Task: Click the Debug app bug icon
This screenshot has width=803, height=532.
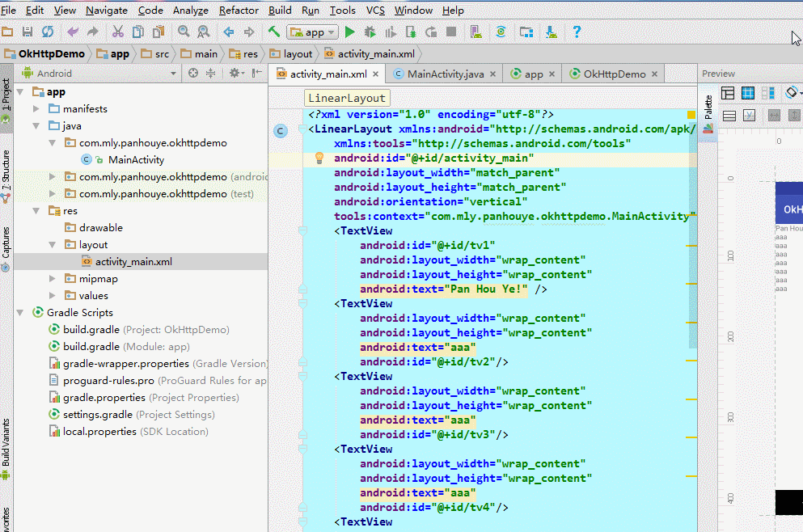Action: click(x=370, y=32)
